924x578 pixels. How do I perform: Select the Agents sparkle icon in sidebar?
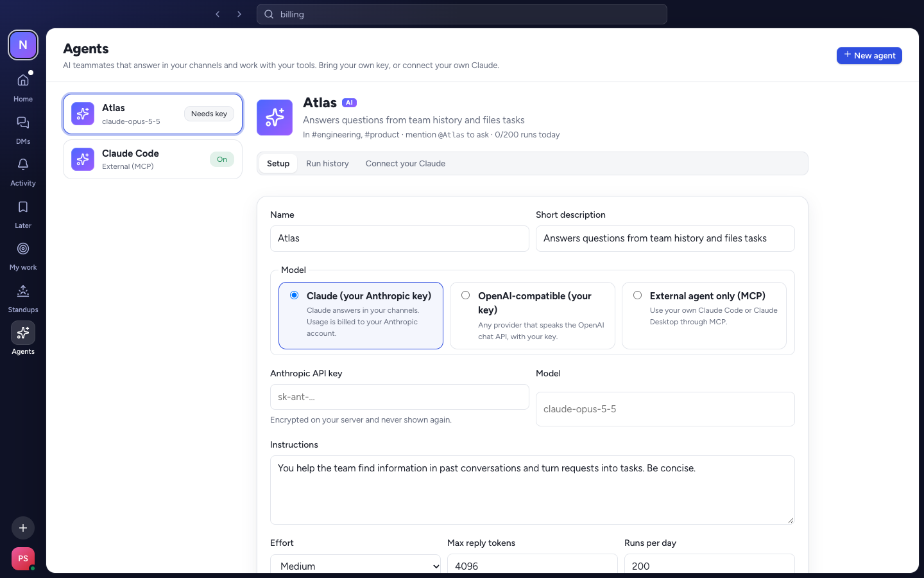coord(23,333)
